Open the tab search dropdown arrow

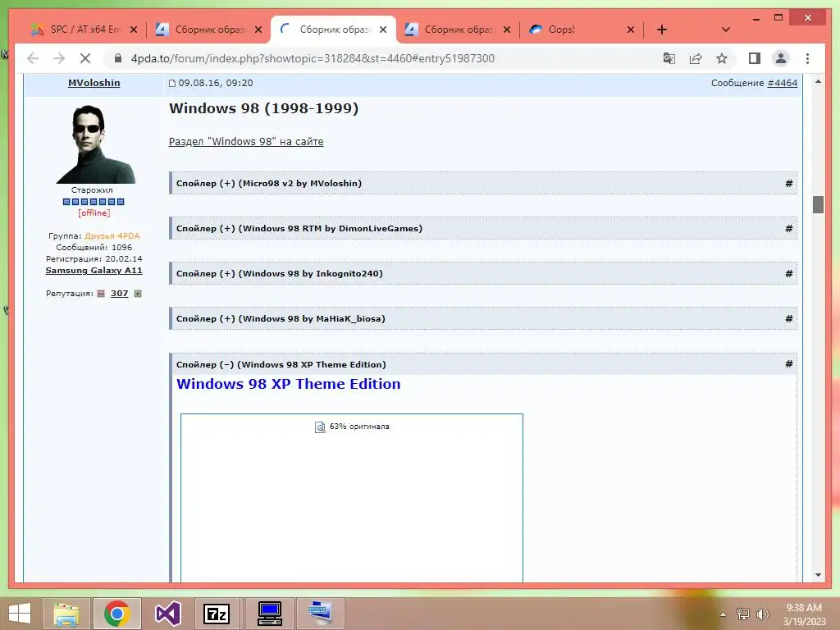point(726,30)
